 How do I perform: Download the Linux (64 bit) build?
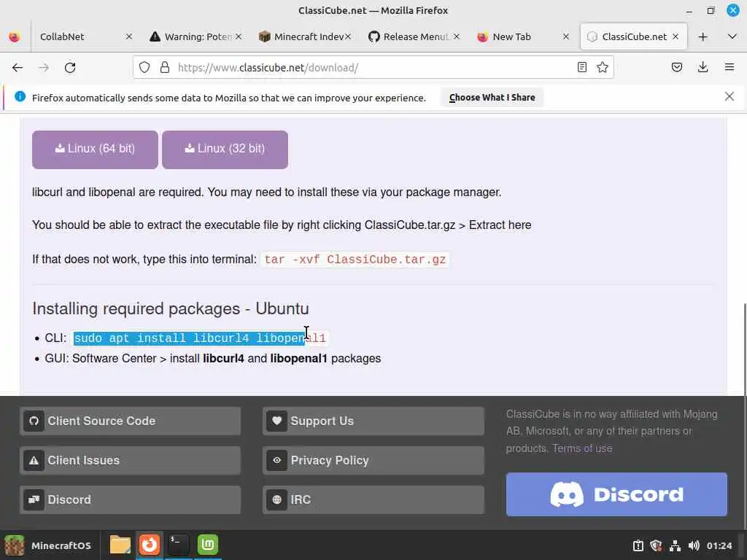coord(95,149)
